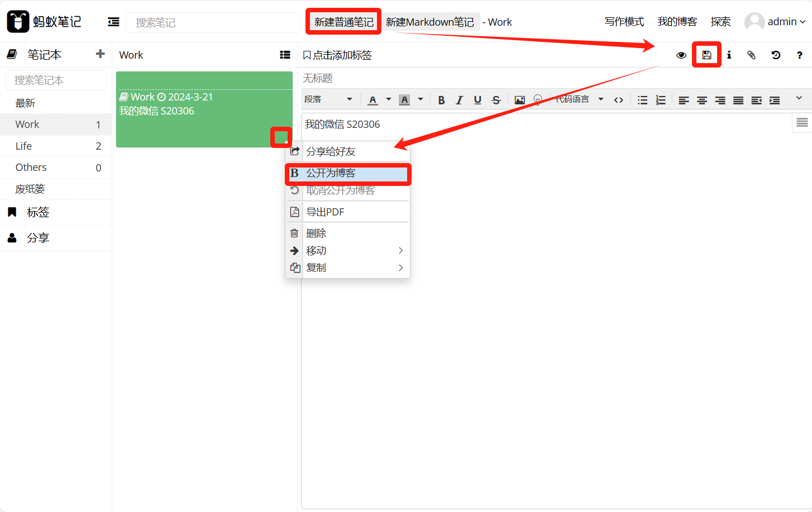Viewport: 812px width, 512px height.
Task: Click the note info icon
Action: (x=729, y=55)
